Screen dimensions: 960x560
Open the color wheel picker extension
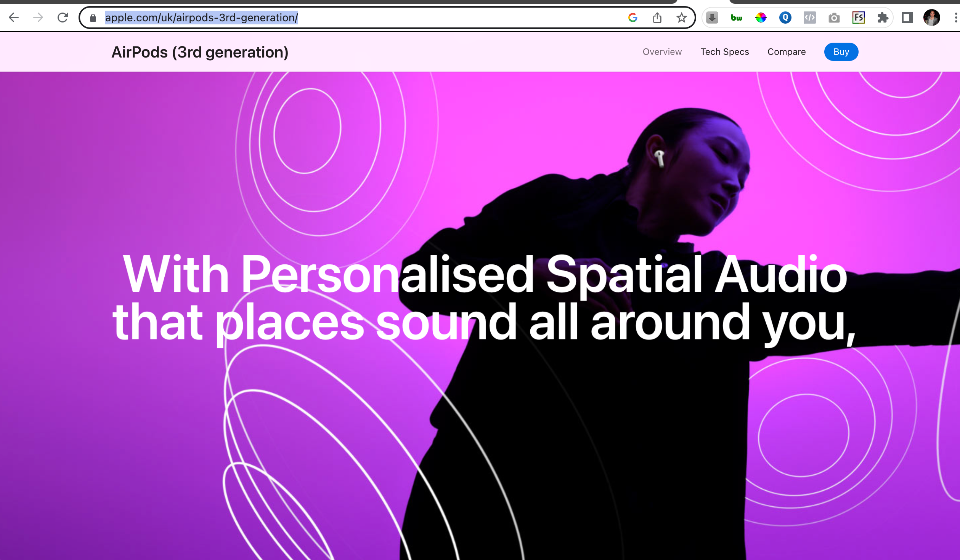point(761,18)
